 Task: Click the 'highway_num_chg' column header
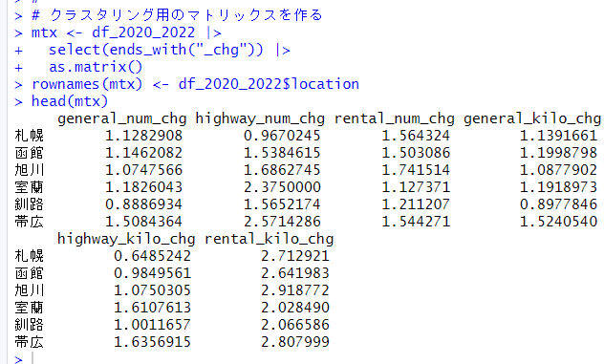pyautogui.click(x=260, y=118)
